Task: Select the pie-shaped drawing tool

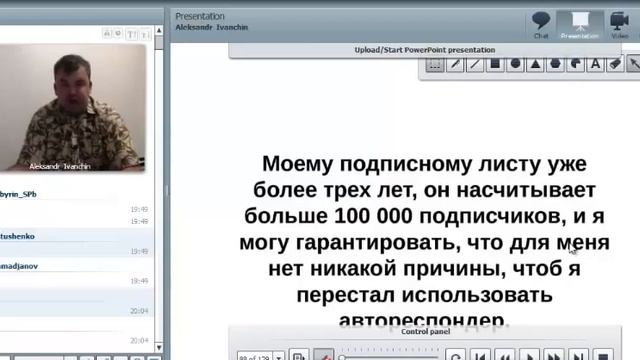Action: coord(575,64)
